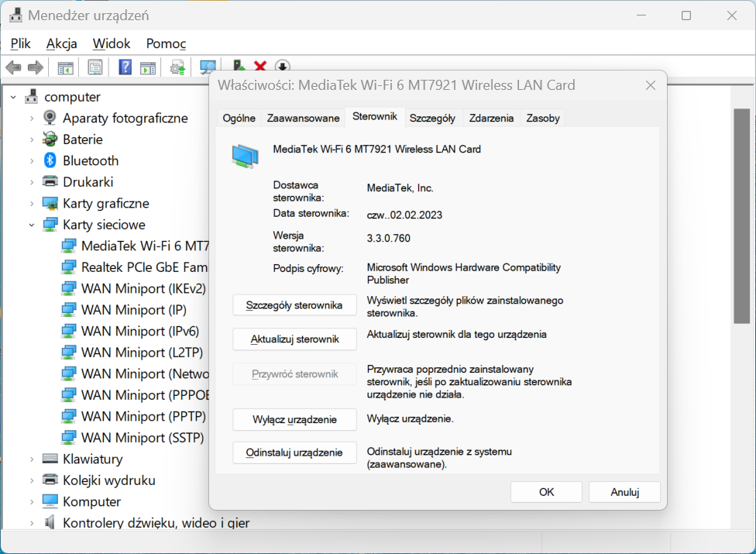Screen dimensions: 756x554
Task: Select the Klawiatury category in the tree
Action: (x=93, y=459)
